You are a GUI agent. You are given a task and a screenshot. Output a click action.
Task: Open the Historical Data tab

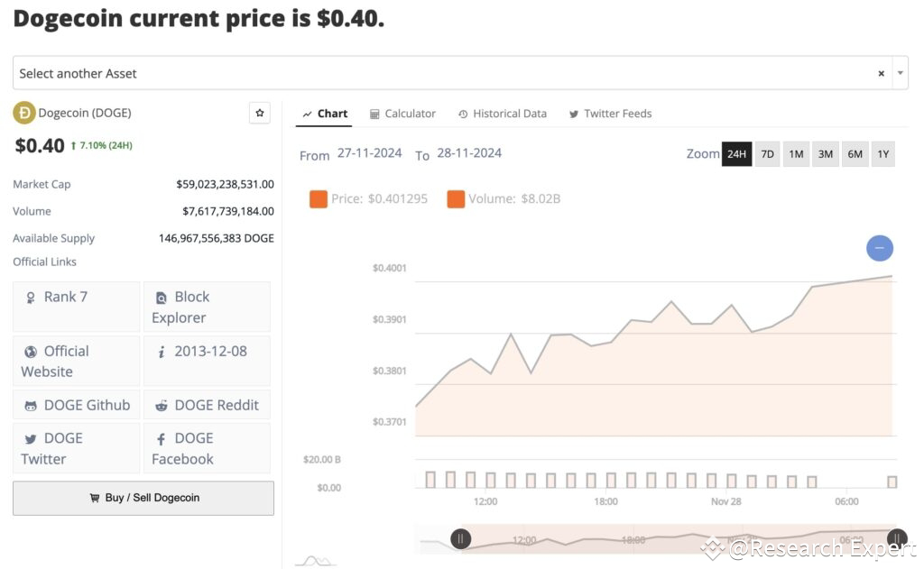coord(503,114)
